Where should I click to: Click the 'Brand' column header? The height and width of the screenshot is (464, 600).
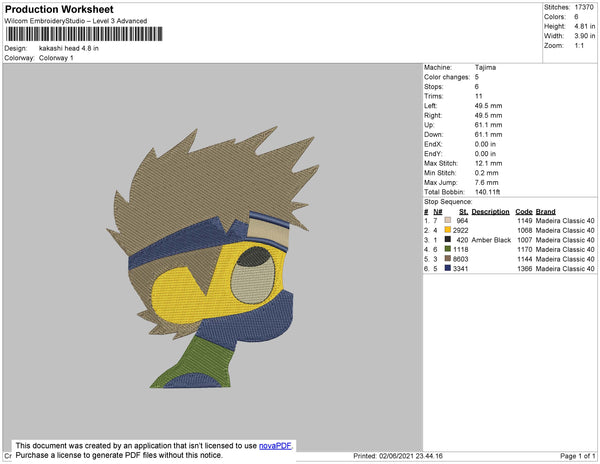tap(546, 212)
